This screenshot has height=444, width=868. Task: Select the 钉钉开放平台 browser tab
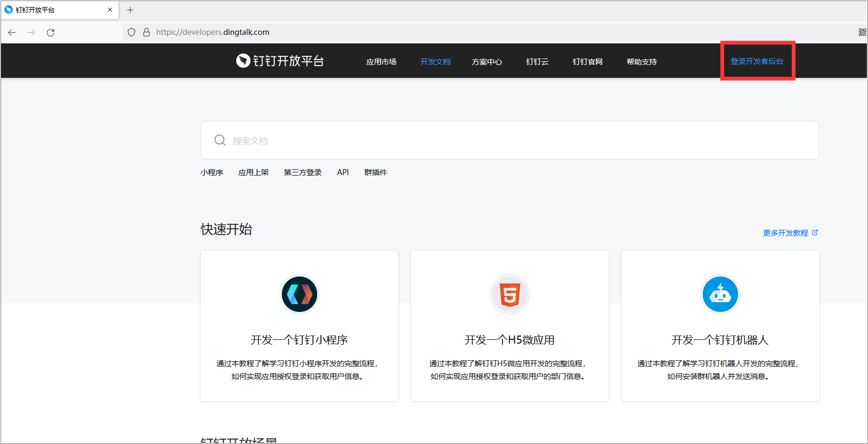coord(60,10)
